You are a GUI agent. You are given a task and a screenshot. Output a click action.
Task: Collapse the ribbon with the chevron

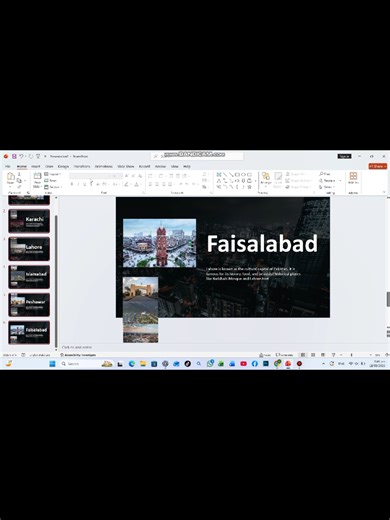[384, 192]
